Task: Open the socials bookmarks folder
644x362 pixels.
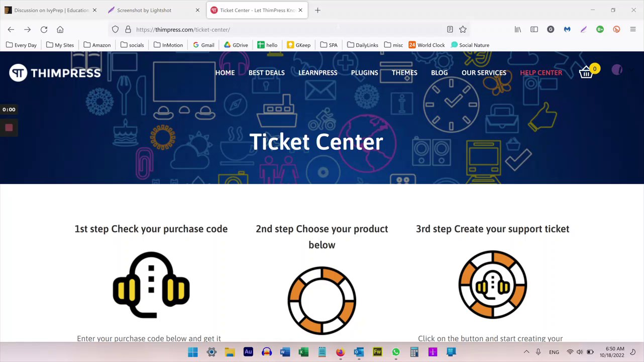Action: [132, 45]
